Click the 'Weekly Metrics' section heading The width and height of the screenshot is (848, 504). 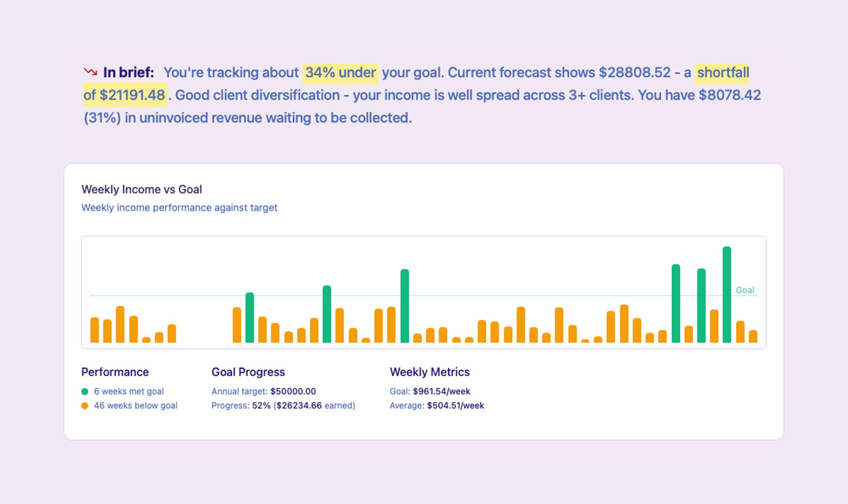click(x=430, y=372)
